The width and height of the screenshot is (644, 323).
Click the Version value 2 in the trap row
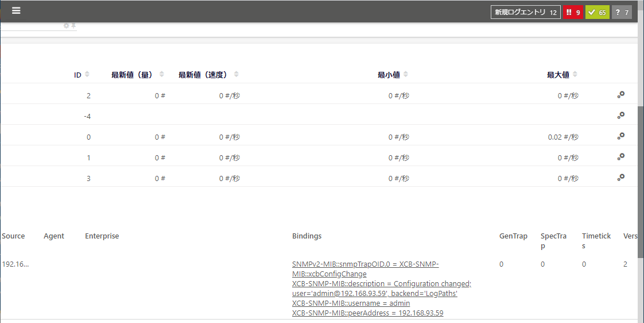click(625, 264)
